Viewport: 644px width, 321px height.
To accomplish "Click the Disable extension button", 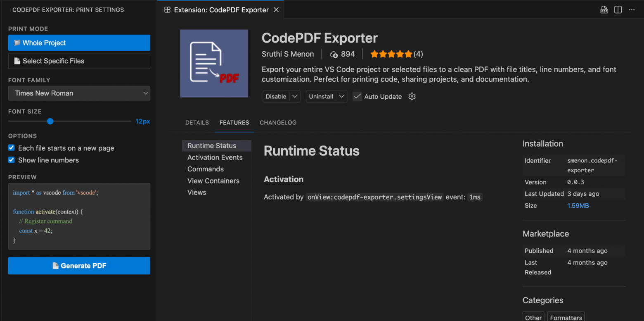I will (276, 96).
